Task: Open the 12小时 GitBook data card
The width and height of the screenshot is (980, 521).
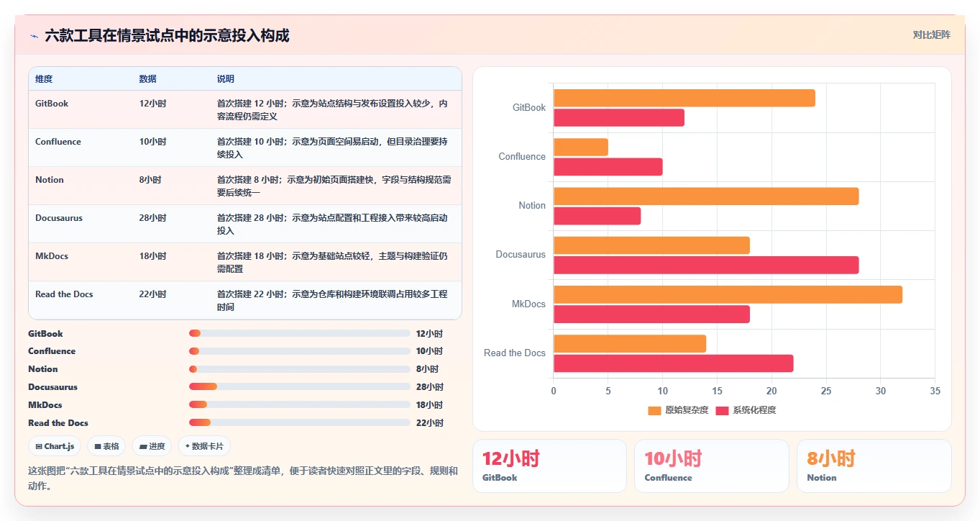Action: [550, 466]
